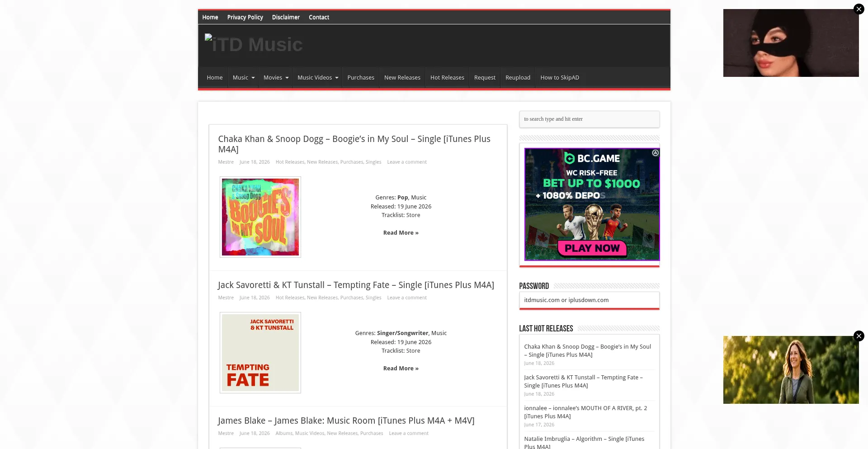The height and width of the screenshot is (449, 868).
Task: Open James Blake Music Room post title
Action: pos(346,421)
